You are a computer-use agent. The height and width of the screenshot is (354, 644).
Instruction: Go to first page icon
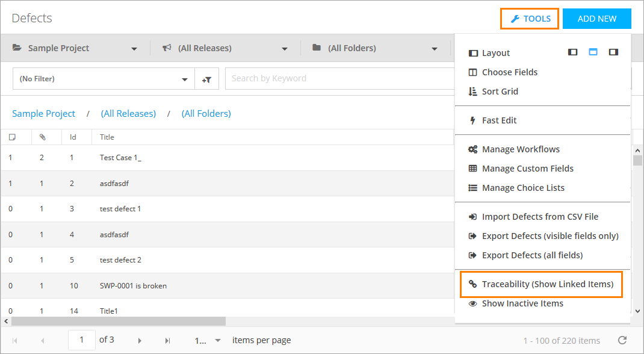coord(15,340)
